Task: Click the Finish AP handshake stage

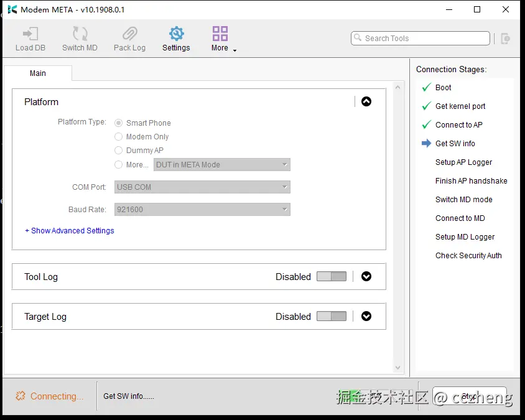Action: click(x=472, y=181)
